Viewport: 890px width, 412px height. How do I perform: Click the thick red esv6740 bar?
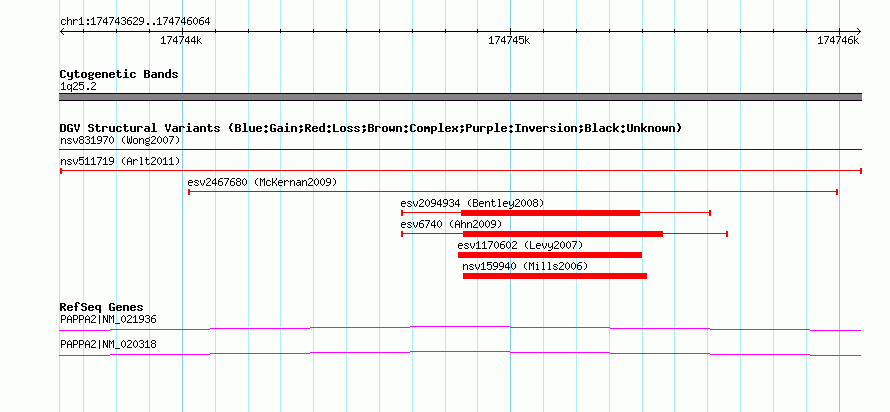tap(562, 234)
